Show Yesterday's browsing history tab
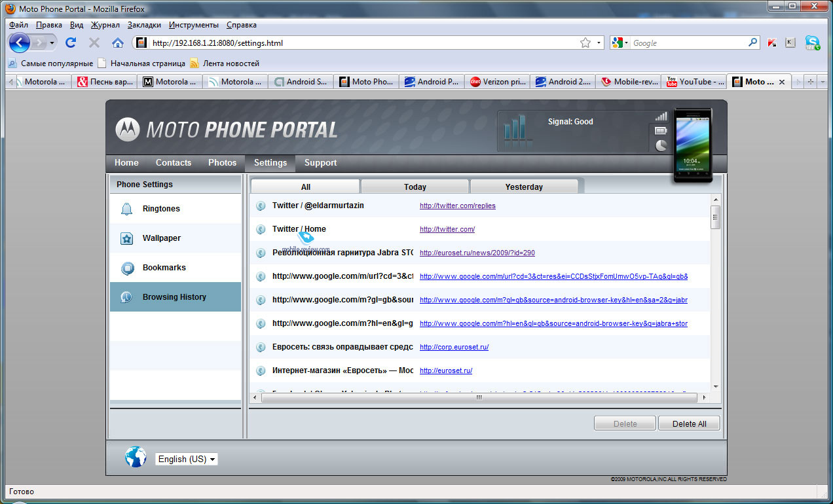Image resolution: width=833 pixels, height=504 pixels. [524, 187]
